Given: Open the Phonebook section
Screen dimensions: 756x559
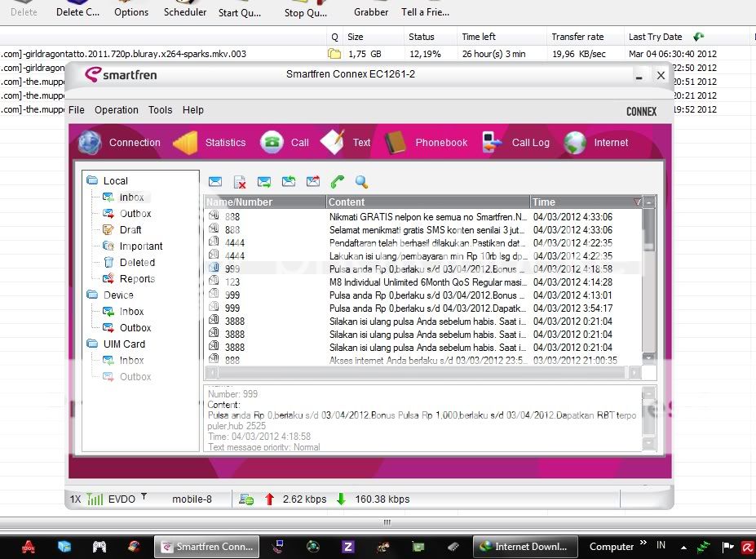Looking at the screenshot, I should [427, 143].
